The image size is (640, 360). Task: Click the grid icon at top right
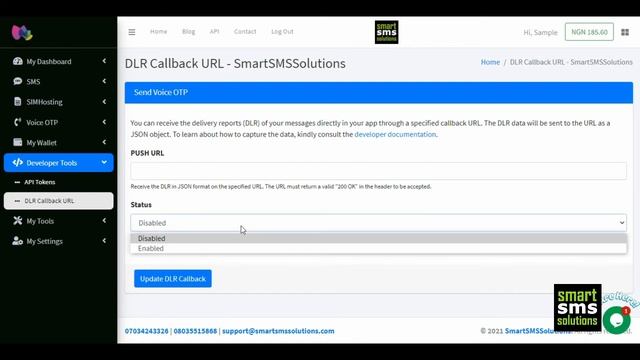625,32
